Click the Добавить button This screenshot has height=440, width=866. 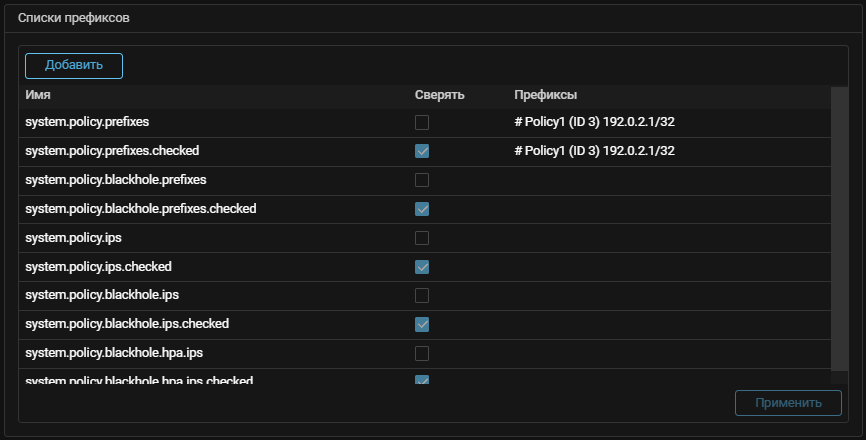pyautogui.click(x=74, y=66)
